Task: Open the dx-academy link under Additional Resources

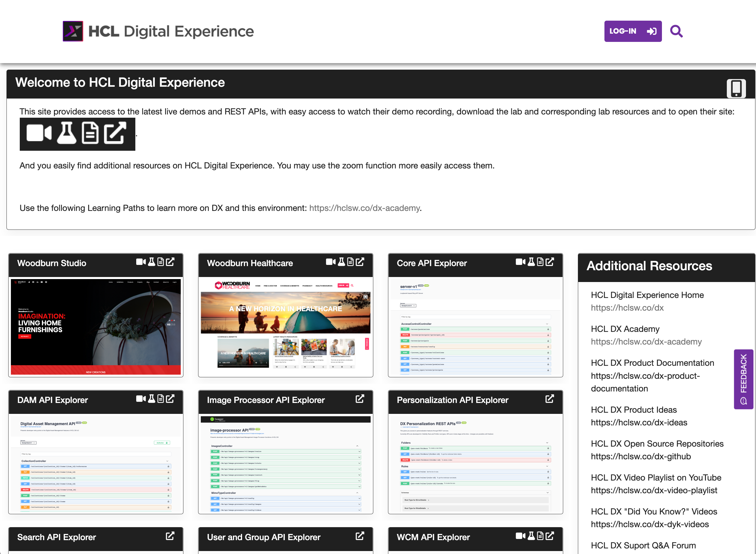Action: pos(646,342)
